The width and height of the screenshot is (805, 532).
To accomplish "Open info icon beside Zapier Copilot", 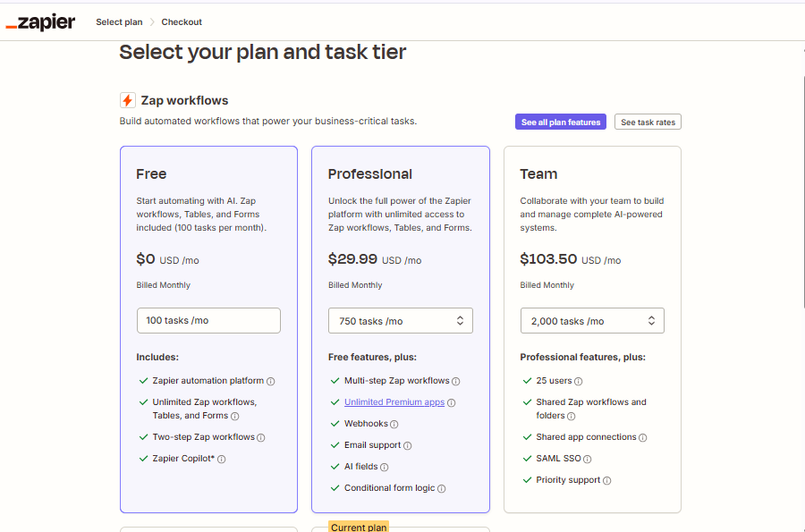I will pyautogui.click(x=221, y=460).
